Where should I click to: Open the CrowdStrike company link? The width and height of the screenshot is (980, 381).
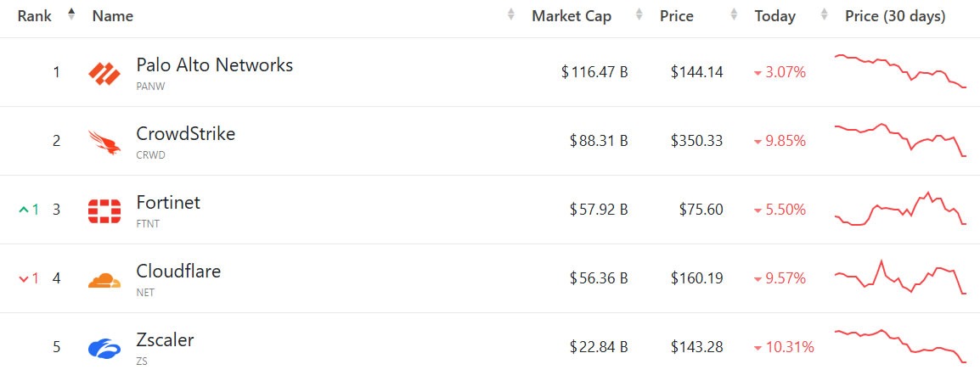[x=185, y=133]
